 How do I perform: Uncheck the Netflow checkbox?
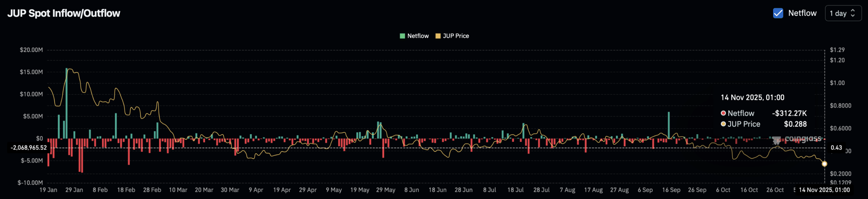click(778, 13)
